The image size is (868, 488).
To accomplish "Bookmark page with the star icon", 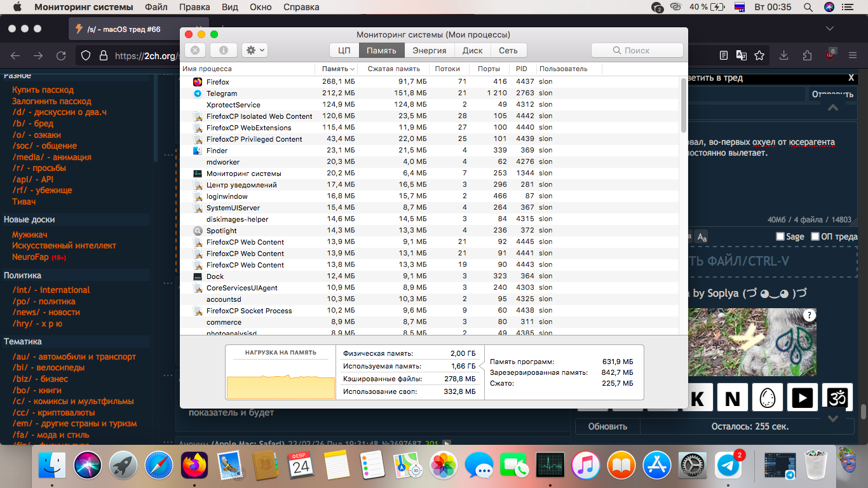I will (759, 56).
